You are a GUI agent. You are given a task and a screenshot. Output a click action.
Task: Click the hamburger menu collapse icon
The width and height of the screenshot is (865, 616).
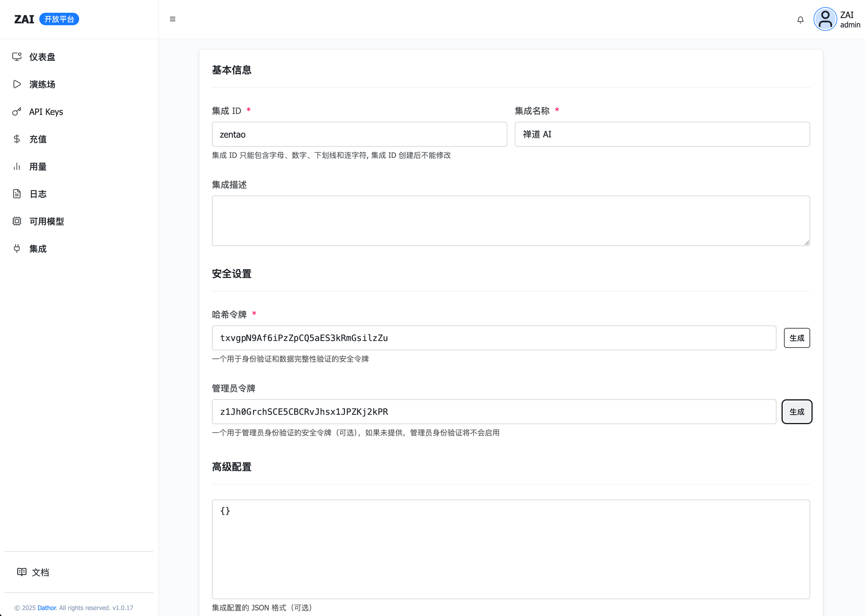172,19
